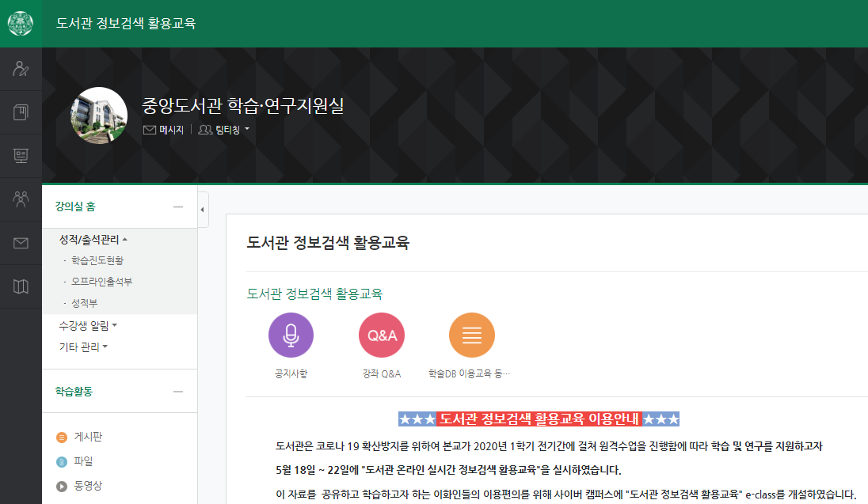Collapse the left panel with arrow handle

pos(203,210)
